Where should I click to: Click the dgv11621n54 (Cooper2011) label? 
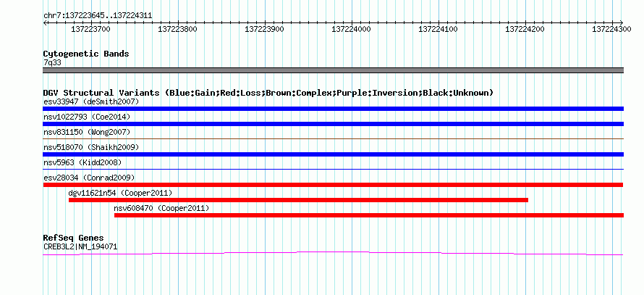click(120, 193)
